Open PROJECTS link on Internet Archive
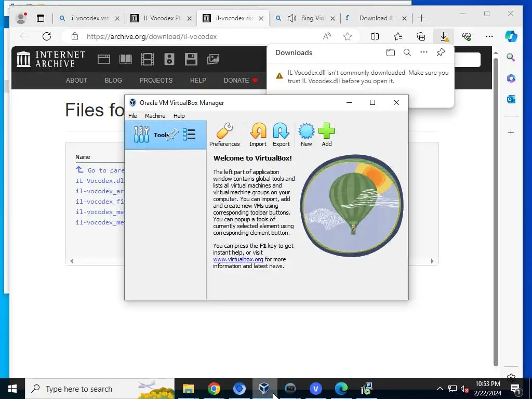This screenshot has height=399, width=532. (156, 81)
